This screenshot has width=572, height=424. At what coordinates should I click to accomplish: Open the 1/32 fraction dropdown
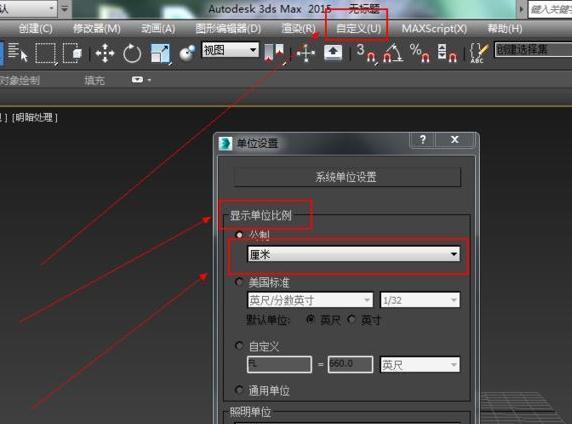[x=420, y=300]
